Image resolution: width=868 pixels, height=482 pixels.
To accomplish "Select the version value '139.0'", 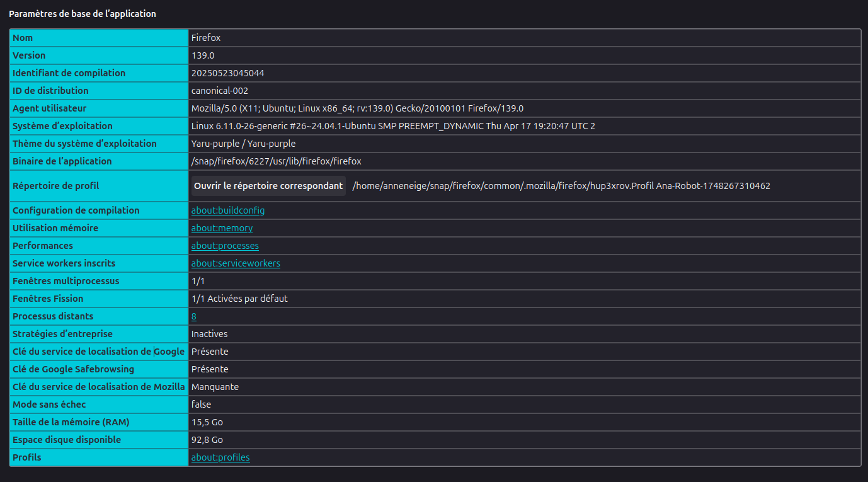I will tap(203, 55).
